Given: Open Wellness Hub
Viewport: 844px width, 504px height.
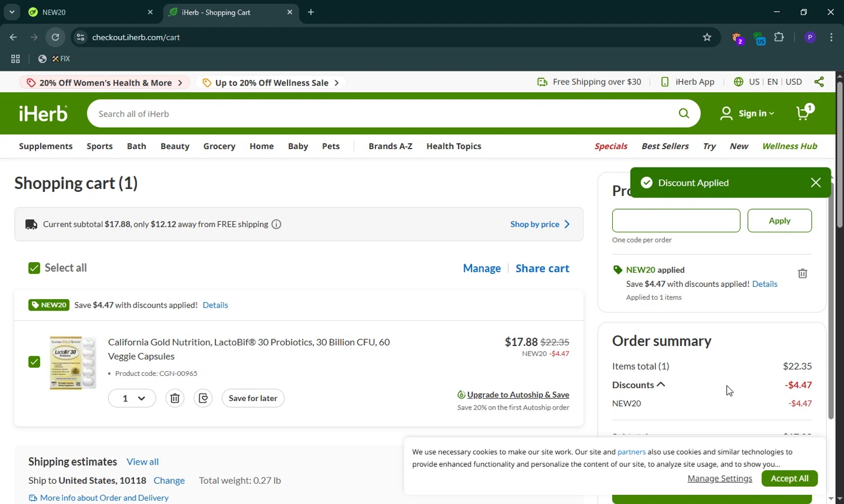Looking at the screenshot, I should tap(789, 146).
